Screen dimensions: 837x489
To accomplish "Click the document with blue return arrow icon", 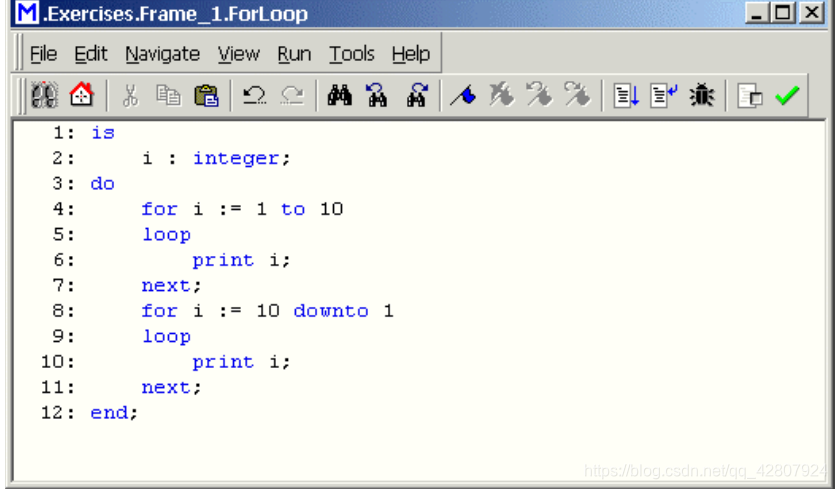I will 664,96.
